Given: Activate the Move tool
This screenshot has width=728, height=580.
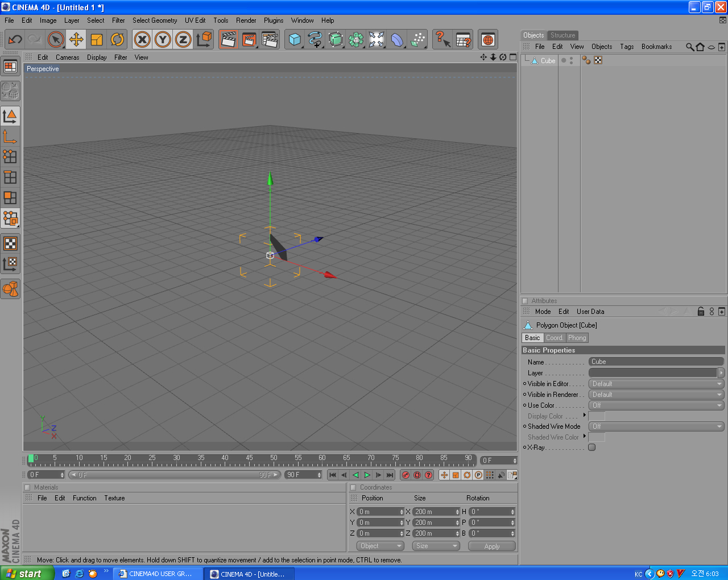Looking at the screenshot, I should click(x=76, y=39).
